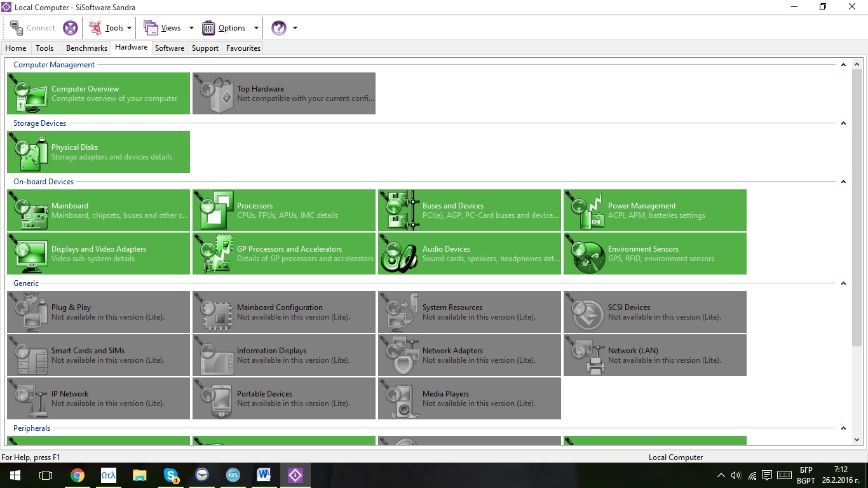Click the Network (LAN) icon
868x488 pixels.
coord(585,355)
